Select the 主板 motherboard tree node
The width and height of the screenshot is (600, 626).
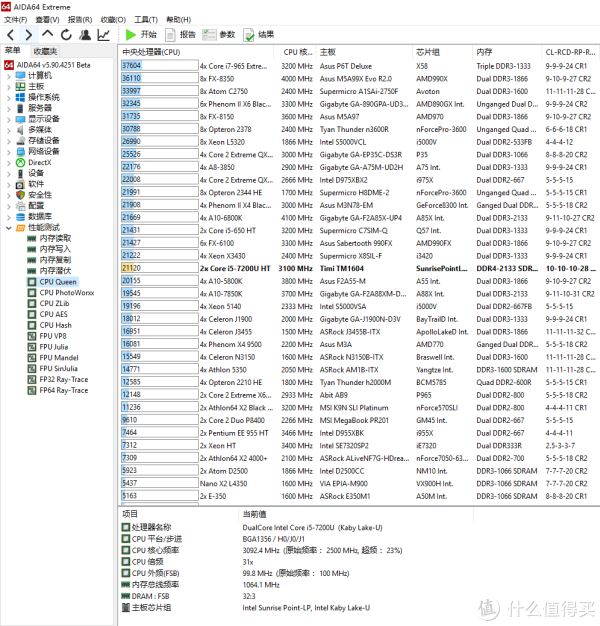(x=36, y=87)
